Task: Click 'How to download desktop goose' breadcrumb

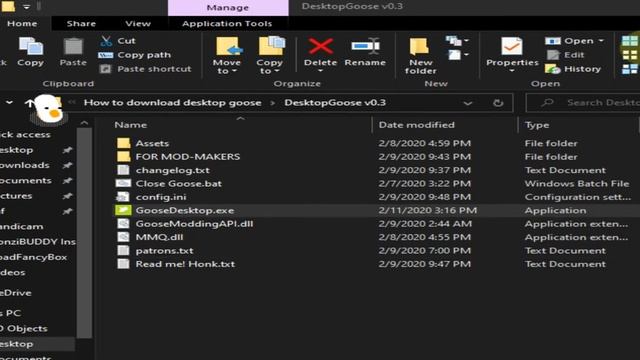Action: (173, 102)
